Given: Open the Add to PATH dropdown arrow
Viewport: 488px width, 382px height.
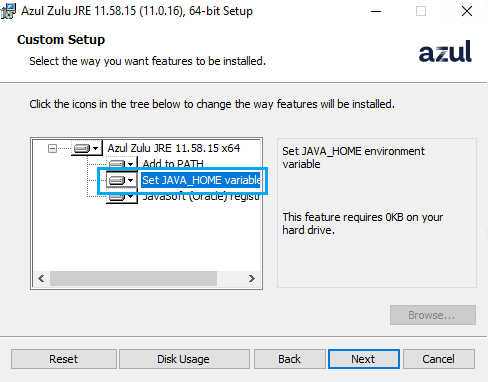Looking at the screenshot, I should [131, 164].
